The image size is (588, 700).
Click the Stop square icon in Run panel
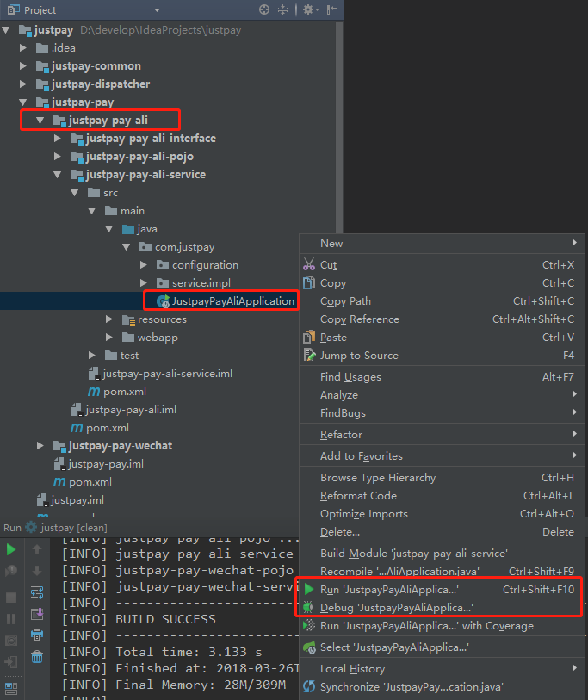pos(11,598)
